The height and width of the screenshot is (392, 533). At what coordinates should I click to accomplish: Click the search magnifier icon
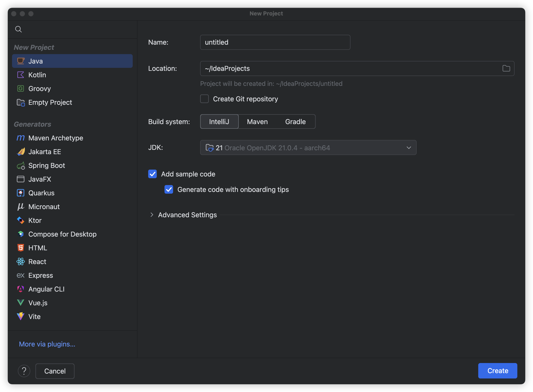coord(18,29)
